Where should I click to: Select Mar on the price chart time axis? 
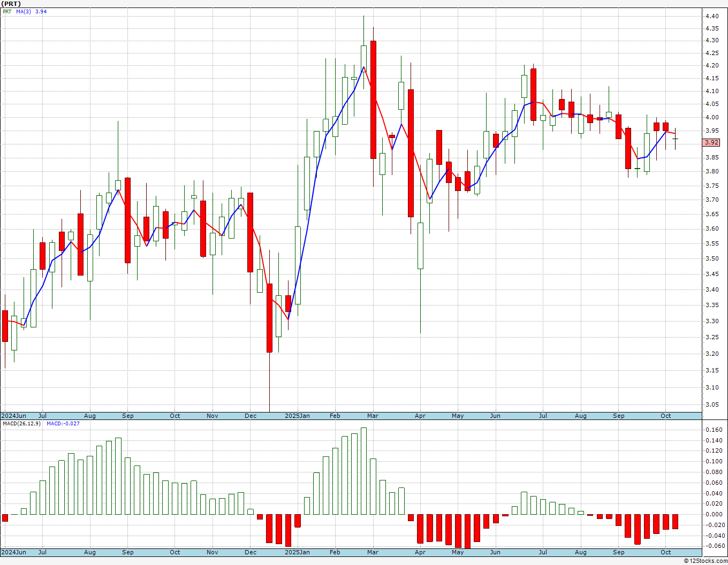click(373, 416)
